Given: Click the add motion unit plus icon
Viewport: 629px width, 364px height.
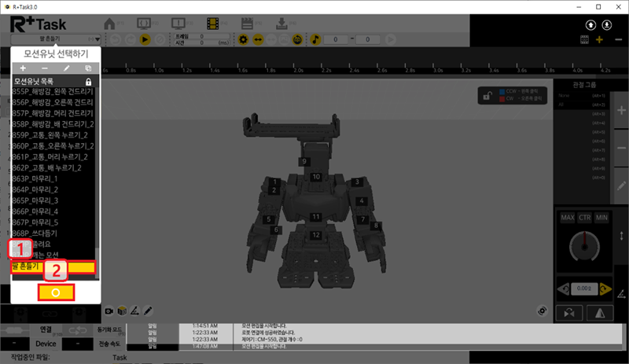Looking at the screenshot, I should click(x=23, y=69).
